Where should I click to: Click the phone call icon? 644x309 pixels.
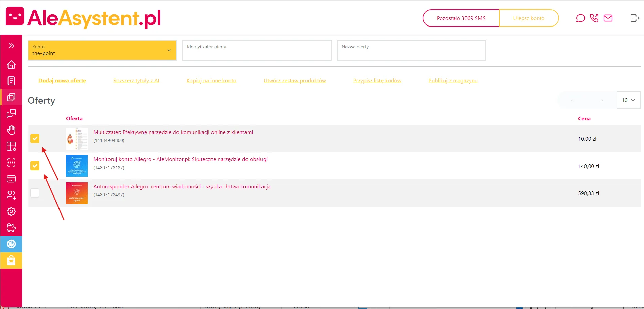tap(594, 18)
